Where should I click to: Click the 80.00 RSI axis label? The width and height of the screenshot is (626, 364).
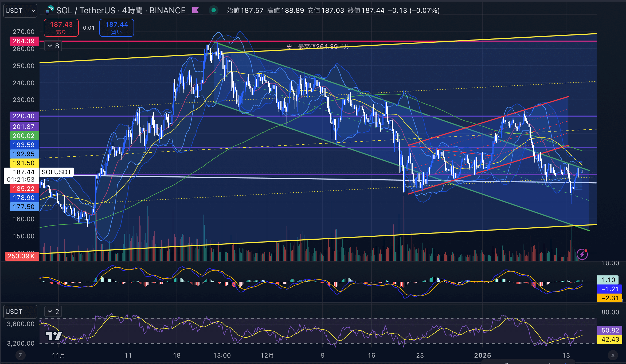coord(610,312)
